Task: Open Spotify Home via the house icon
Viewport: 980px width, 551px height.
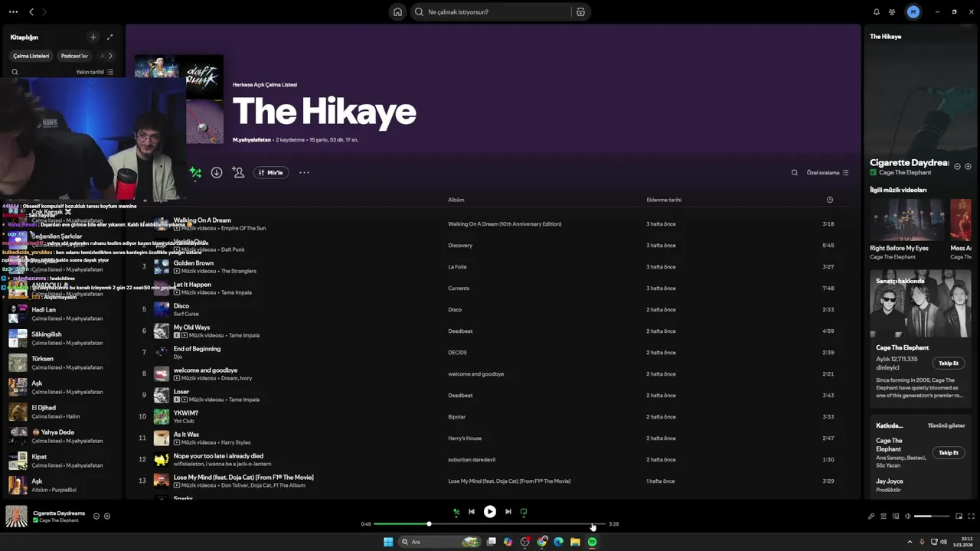Action: 397,11
